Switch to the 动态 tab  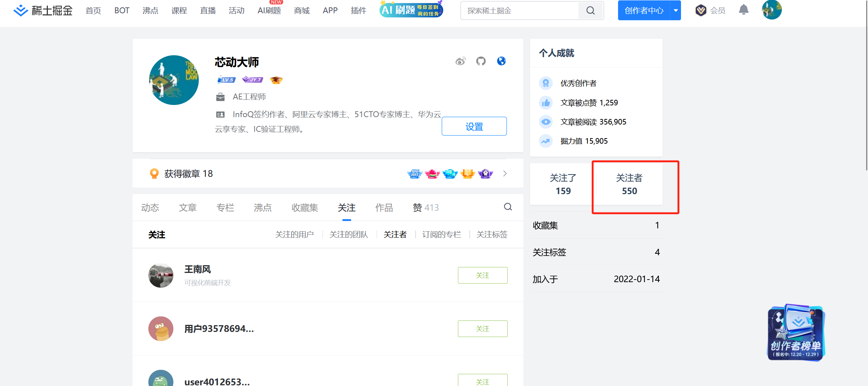click(150, 207)
